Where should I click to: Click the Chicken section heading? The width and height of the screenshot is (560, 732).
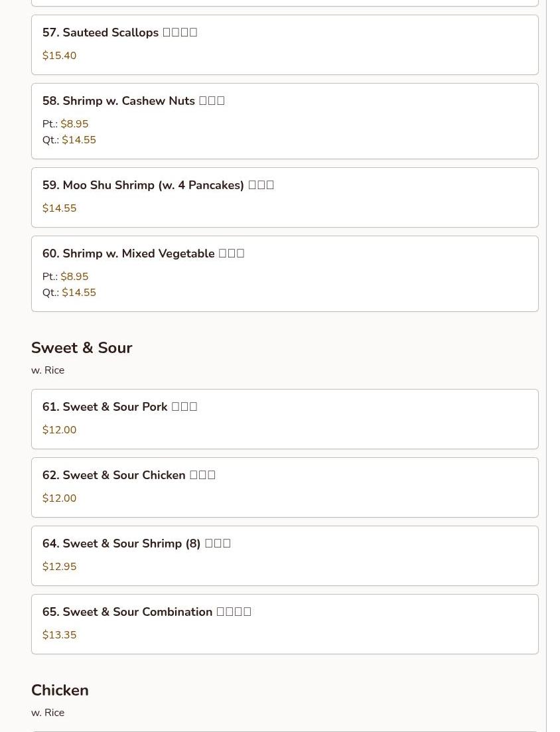60,690
